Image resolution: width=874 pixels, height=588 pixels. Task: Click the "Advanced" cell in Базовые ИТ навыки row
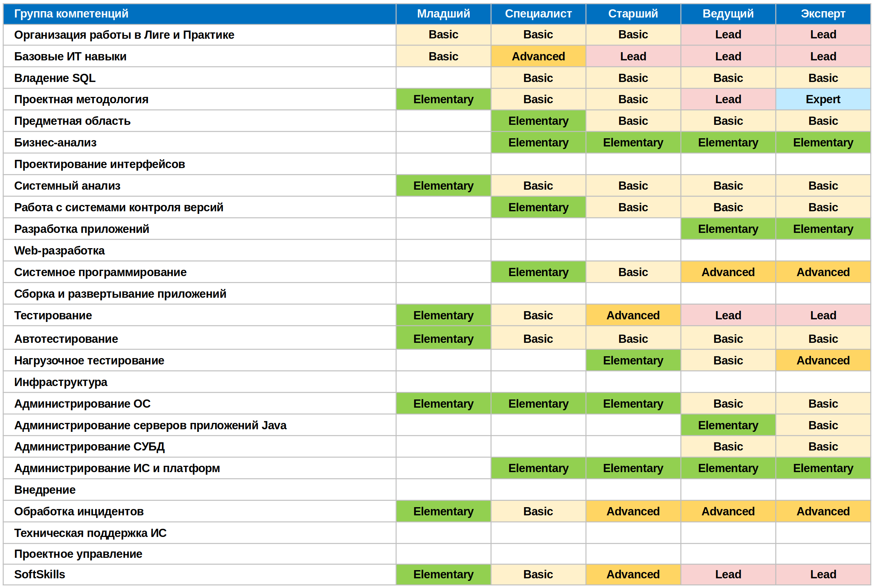coord(538,57)
